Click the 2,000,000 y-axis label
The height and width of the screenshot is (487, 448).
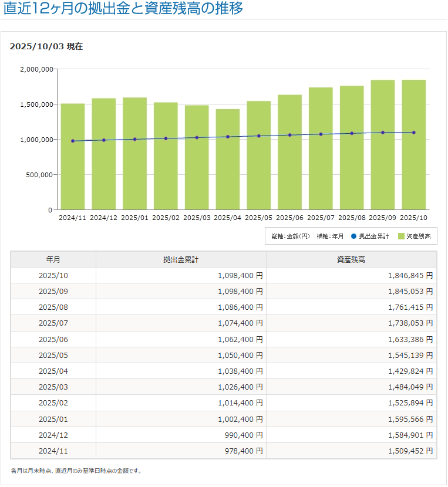click(x=37, y=69)
